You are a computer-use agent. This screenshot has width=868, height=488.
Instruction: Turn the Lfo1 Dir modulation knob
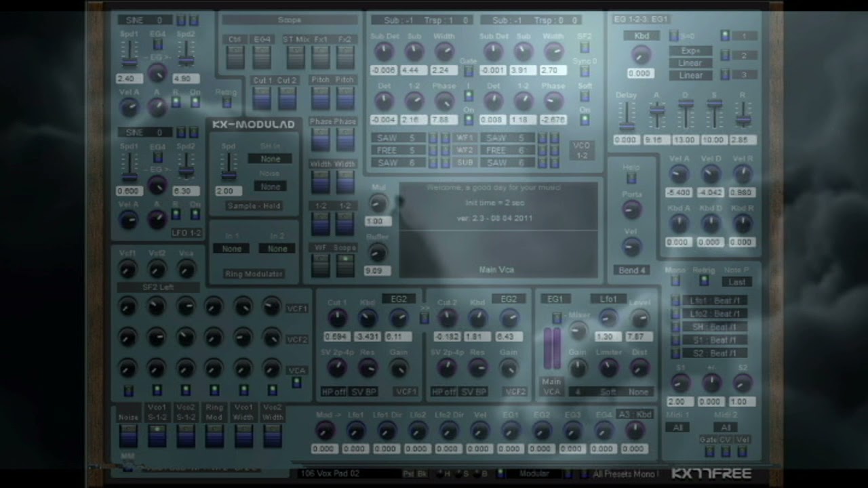(387, 430)
